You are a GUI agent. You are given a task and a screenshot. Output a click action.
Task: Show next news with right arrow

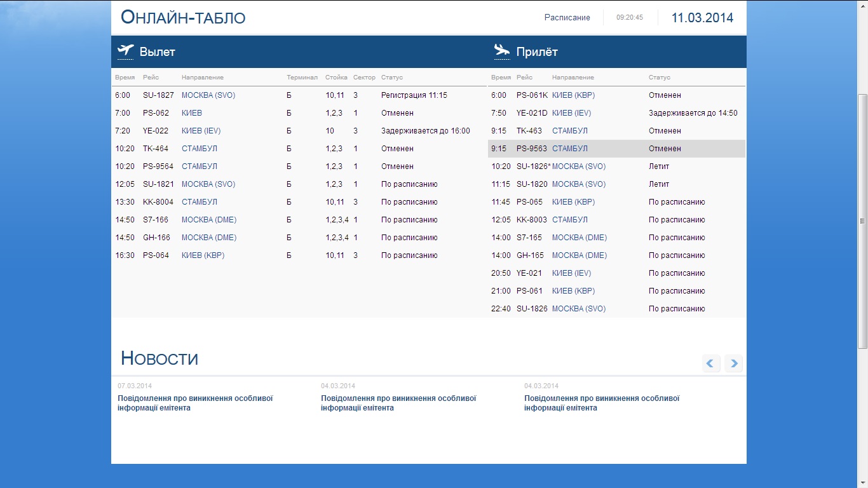click(x=733, y=363)
